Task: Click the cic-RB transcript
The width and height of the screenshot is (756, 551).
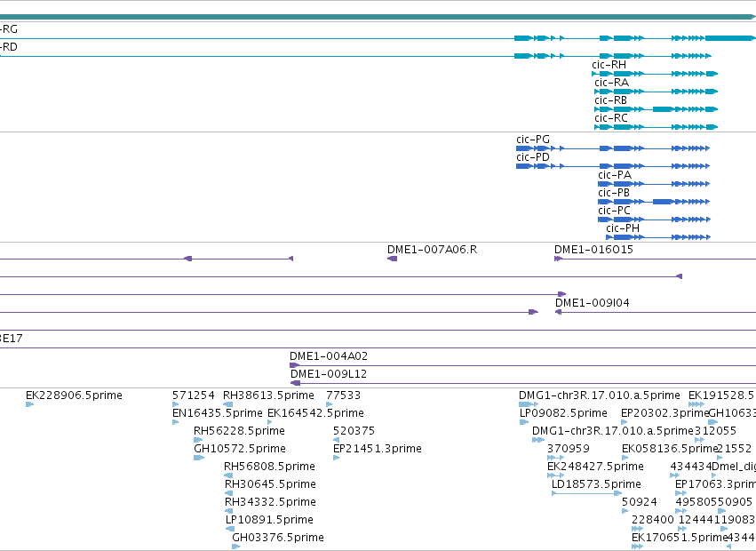Action: click(x=657, y=109)
